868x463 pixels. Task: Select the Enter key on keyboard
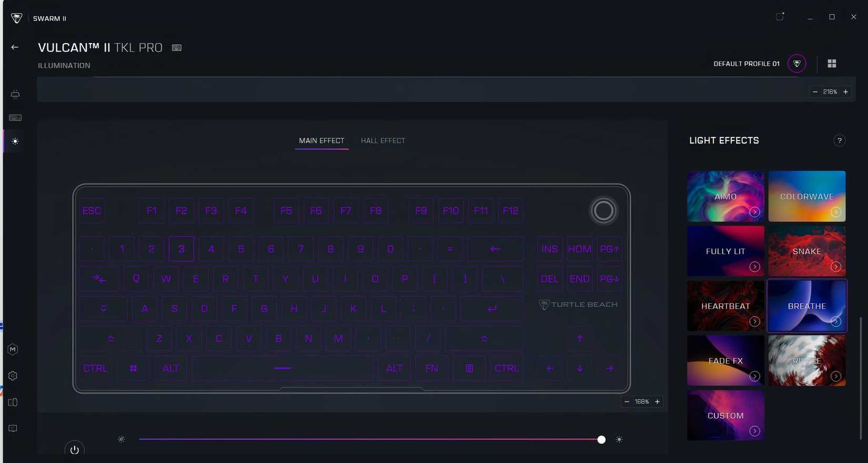(492, 308)
